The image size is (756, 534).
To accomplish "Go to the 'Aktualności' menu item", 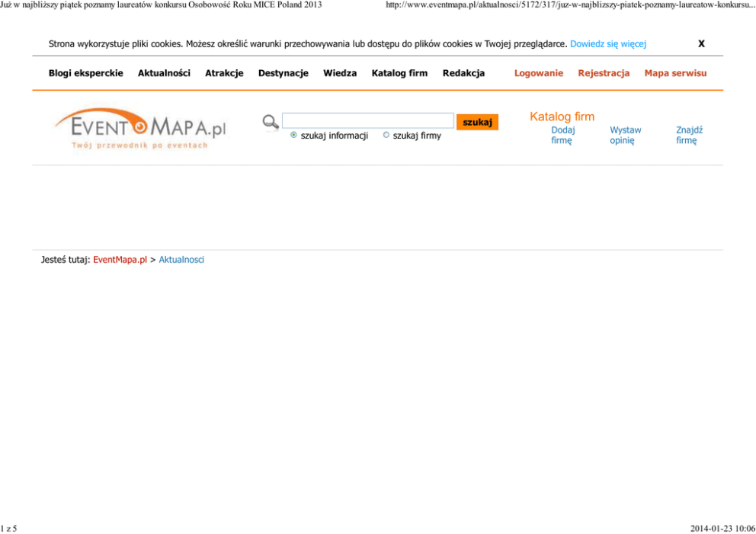I will pyautogui.click(x=164, y=74).
